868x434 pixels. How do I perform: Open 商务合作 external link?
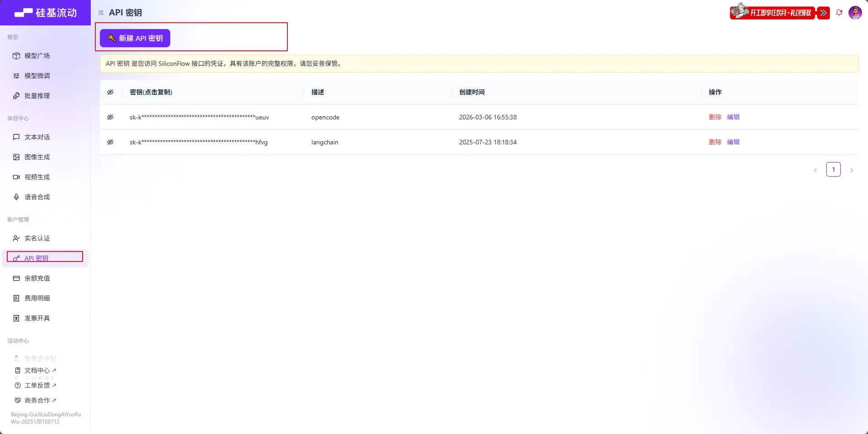(36, 400)
